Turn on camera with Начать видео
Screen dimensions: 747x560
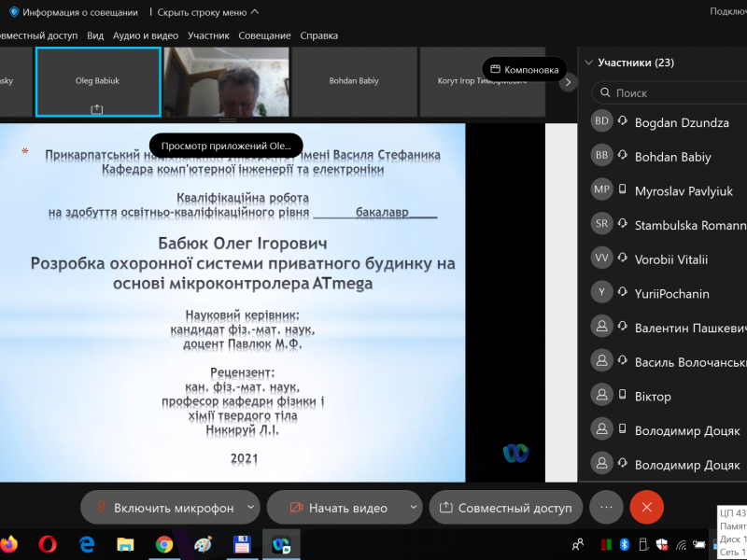[x=336, y=508]
